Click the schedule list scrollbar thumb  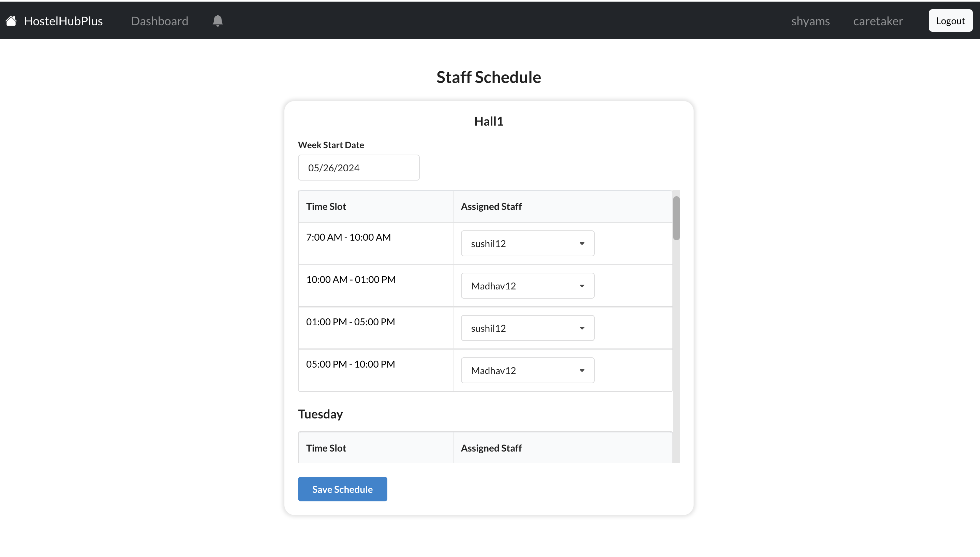676,218
